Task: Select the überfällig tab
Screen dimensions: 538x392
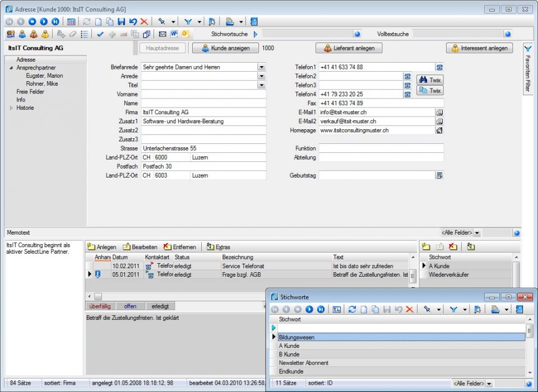Action: click(x=100, y=306)
